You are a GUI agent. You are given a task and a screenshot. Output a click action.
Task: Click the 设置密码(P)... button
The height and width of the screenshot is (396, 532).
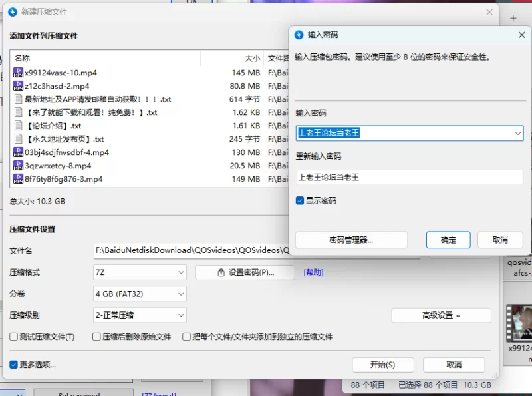click(245, 272)
